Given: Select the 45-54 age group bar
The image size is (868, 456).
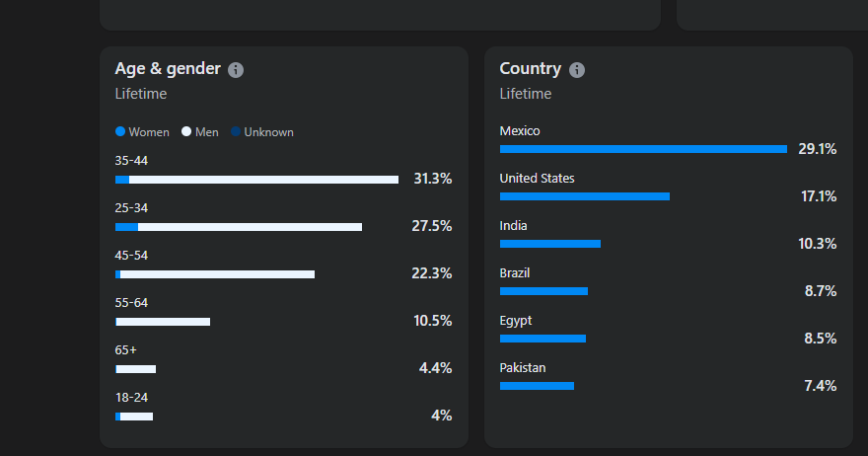Looking at the screenshot, I should 215,274.
